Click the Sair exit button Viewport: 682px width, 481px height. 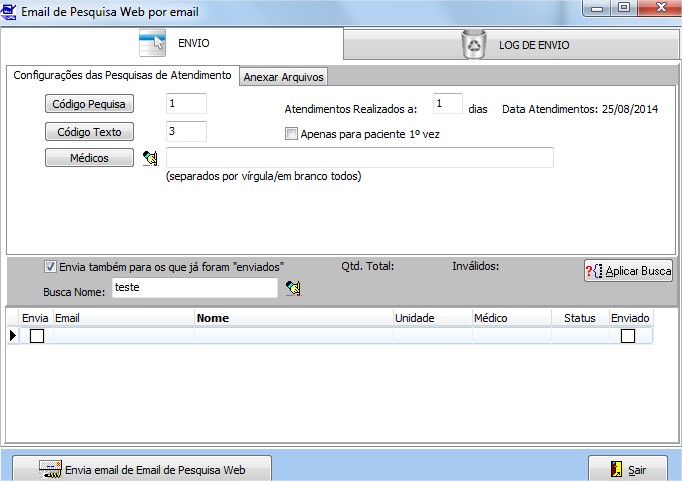point(627,468)
